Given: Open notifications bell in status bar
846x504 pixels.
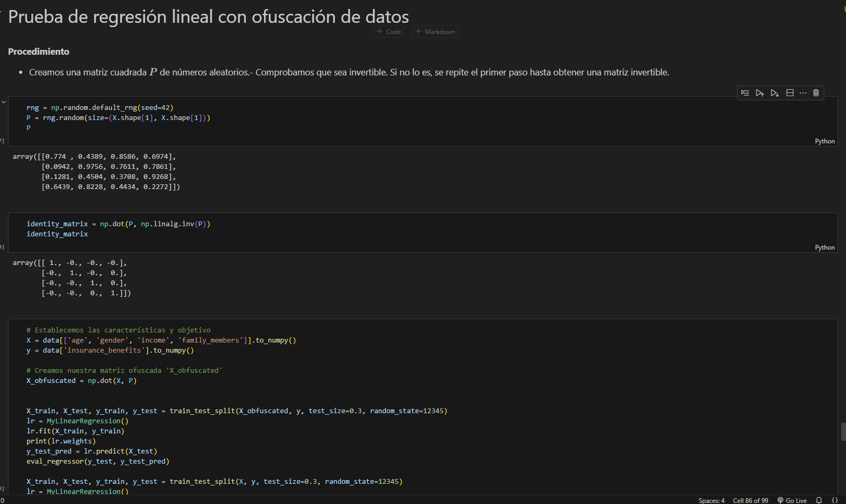Looking at the screenshot, I should [x=819, y=500].
